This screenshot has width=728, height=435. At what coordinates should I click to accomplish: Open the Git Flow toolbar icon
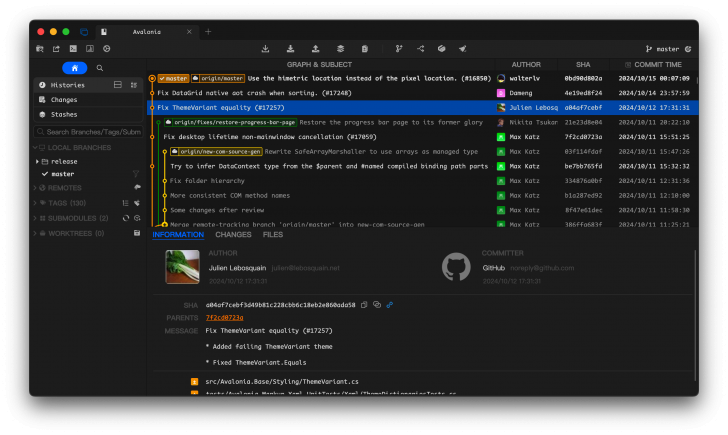point(421,49)
